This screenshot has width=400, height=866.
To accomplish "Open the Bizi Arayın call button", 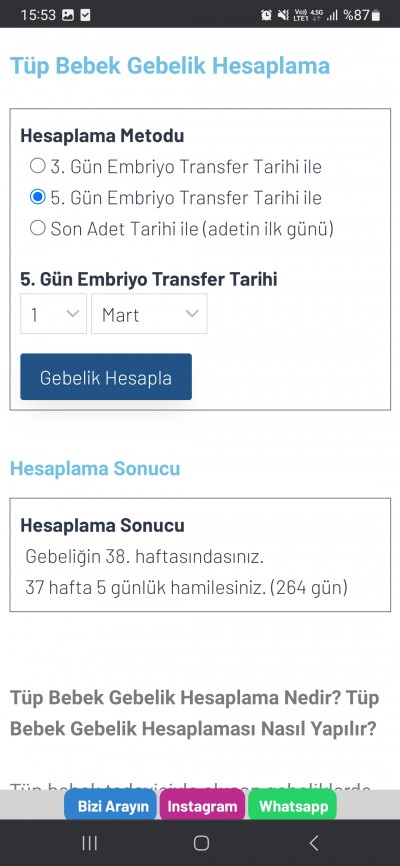I will (x=110, y=805).
